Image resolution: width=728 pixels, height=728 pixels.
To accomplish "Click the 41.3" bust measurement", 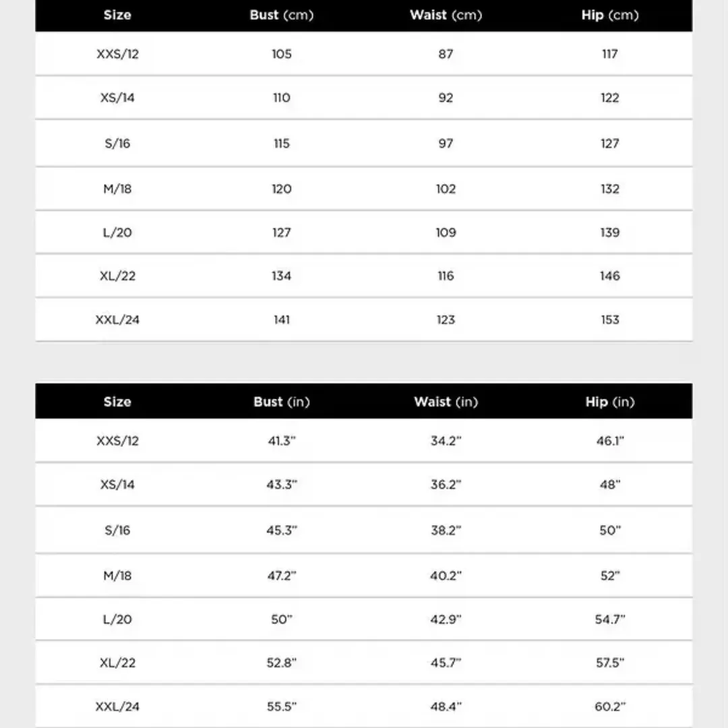I will pyautogui.click(x=282, y=441).
